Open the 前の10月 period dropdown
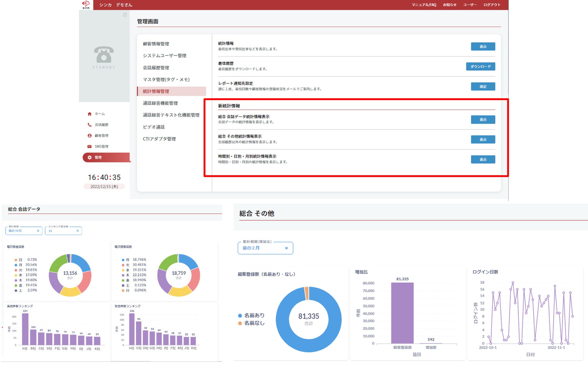 click(21, 231)
